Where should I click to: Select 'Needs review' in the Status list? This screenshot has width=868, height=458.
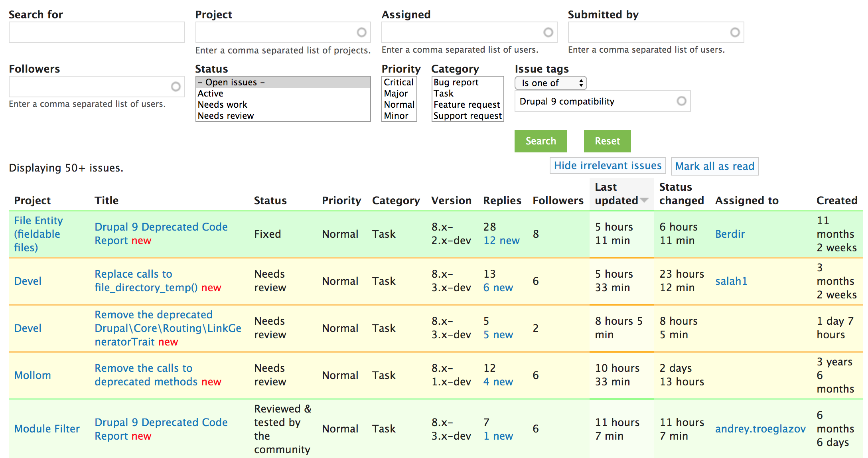tap(226, 116)
